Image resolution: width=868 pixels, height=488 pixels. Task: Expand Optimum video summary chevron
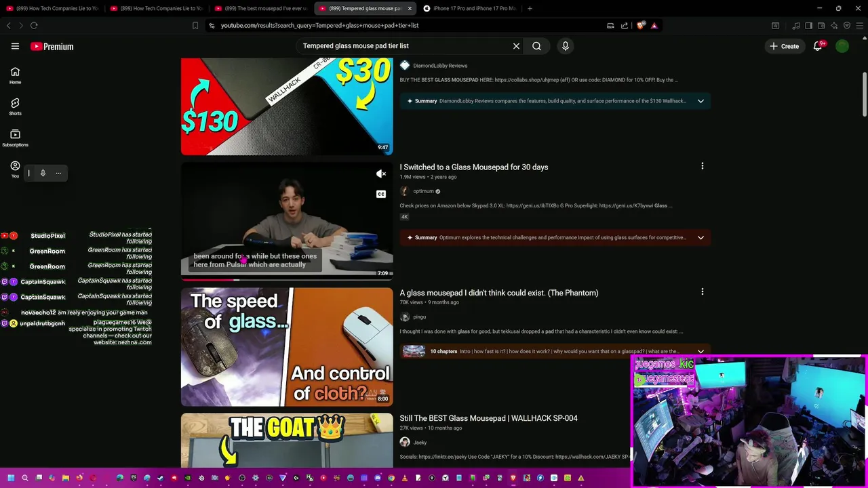click(701, 238)
